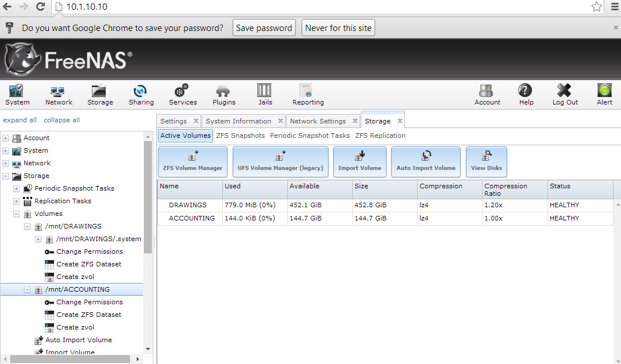Image resolution: width=621 pixels, height=364 pixels.
Task: Click the green Alert light icon
Action: pos(604,95)
